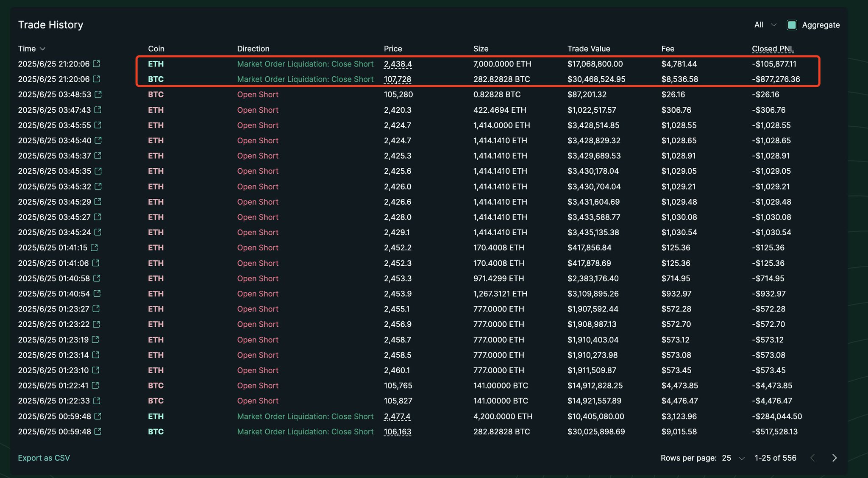
Task: Select Closed PNL value -$284,044.50
Action: [777, 417]
